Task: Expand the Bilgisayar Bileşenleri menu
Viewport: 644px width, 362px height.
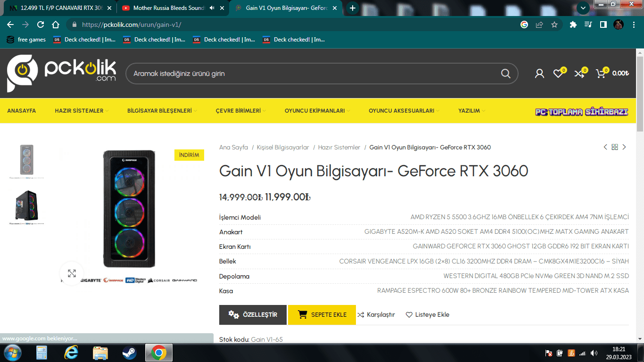Action: (x=162, y=111)
